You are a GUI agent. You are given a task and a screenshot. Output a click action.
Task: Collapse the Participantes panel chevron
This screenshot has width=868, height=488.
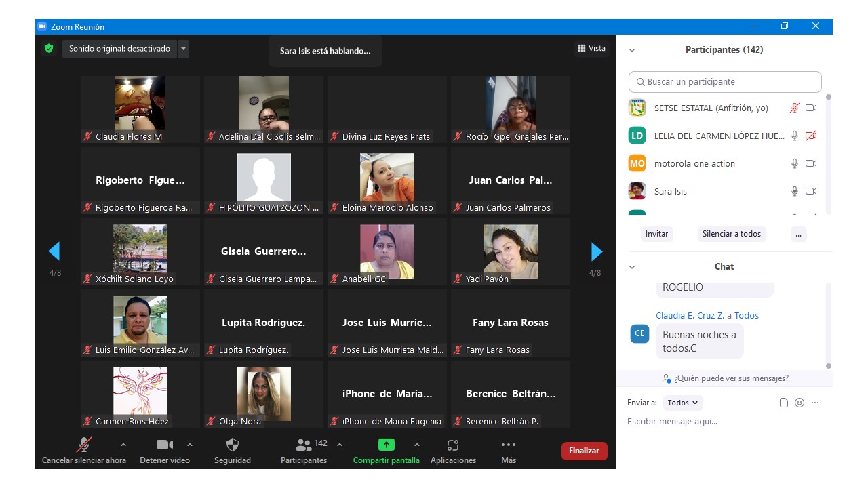[x=632, y=50]
